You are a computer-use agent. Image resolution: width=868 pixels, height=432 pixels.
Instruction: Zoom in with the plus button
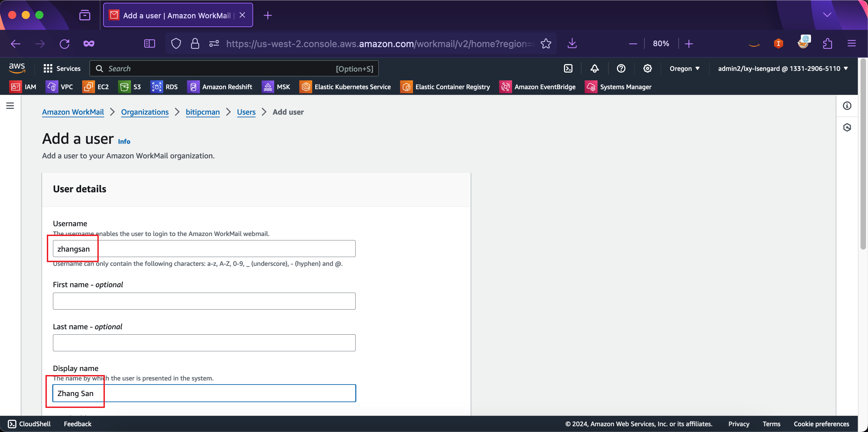(x=689, y=44)
